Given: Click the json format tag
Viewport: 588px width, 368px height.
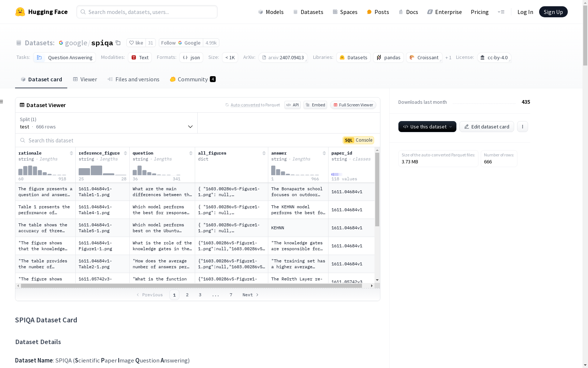Looking at the screenshot, I should [191, 57].
